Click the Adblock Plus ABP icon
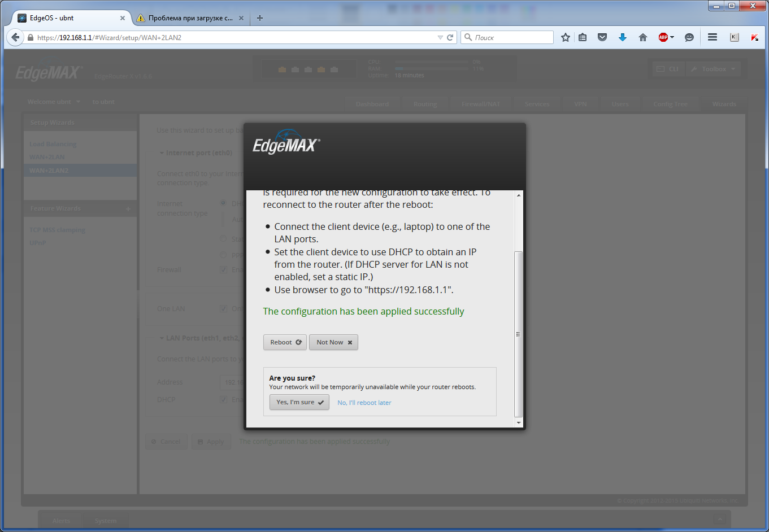This screenshot has height=532, width=769. pyautogui.click(x=663, y=37)
